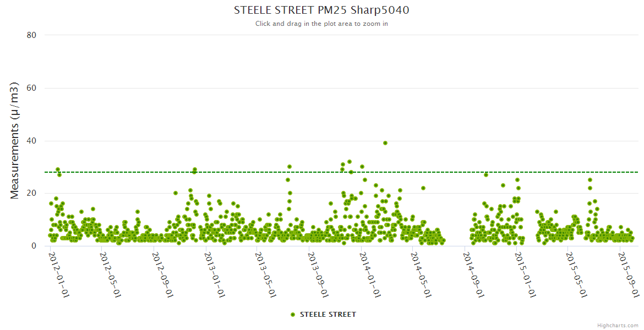Click the 40 y-axis tick label

point(31,141)
